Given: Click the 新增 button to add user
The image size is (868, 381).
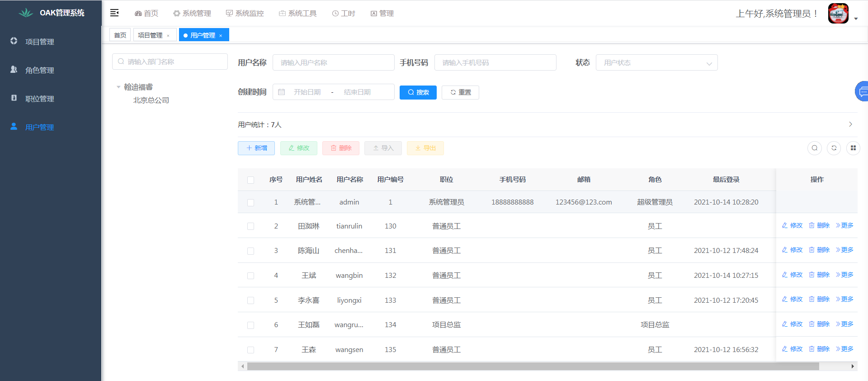Looking at the screenshot, I should coord(256,148).
